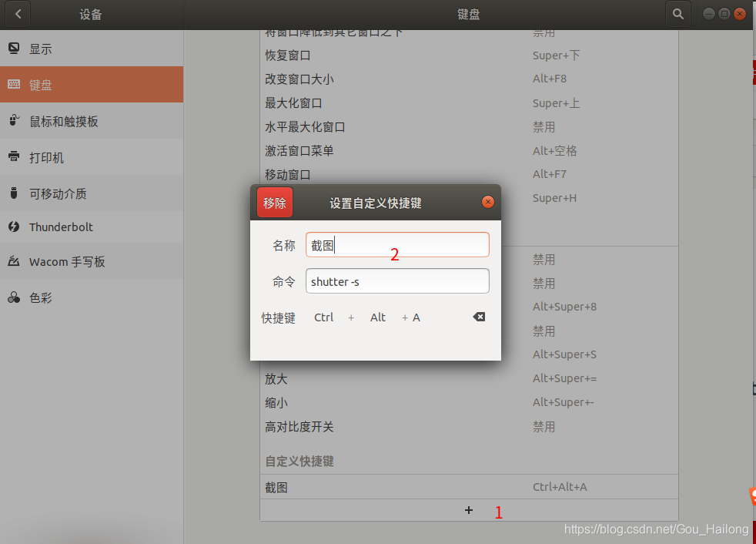756x544 pixels.
Task: Click the keyboard icon in sidebar
Action: coord(14,84)
